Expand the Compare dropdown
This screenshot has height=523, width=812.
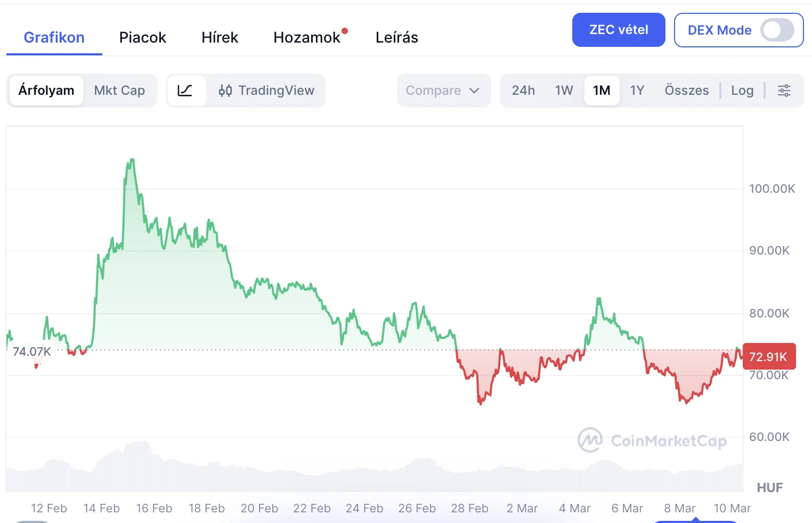pos(443,91)
